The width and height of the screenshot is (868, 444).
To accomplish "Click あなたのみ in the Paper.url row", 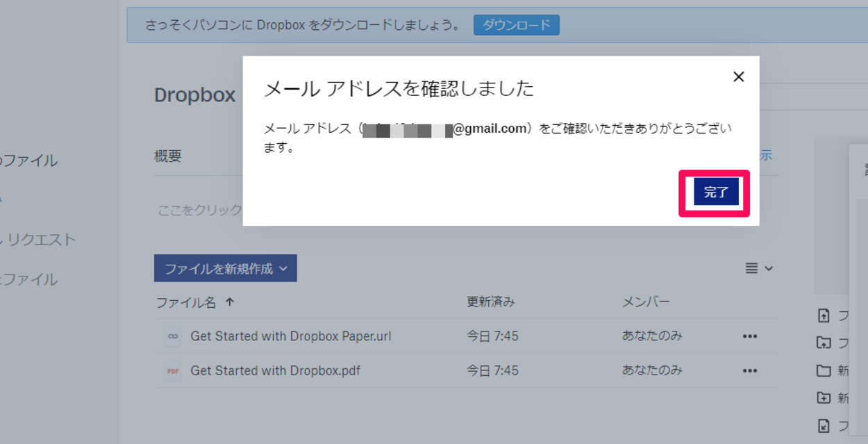I will [x=652, y=336].
